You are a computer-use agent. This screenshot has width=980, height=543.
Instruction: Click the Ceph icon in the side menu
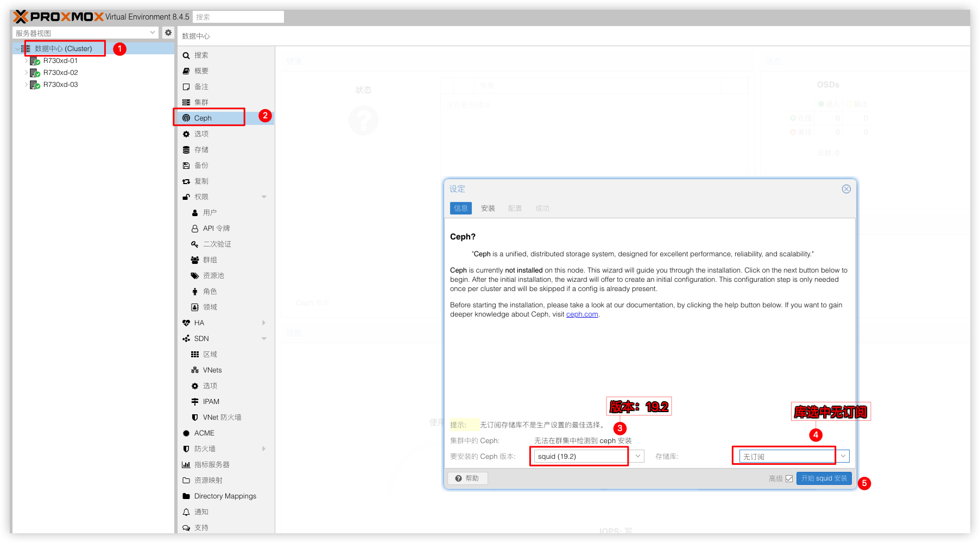tap(186, 118)
